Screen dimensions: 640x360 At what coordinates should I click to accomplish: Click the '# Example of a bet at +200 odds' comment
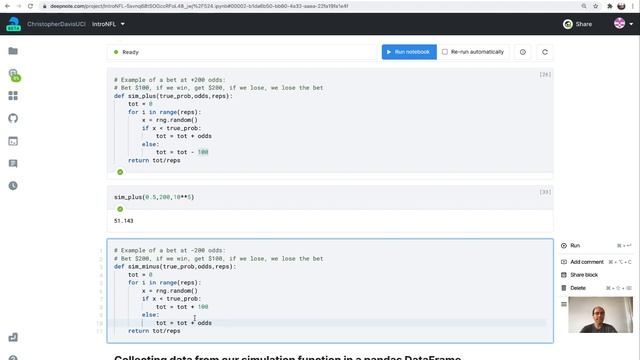click(x=170, y=80)
